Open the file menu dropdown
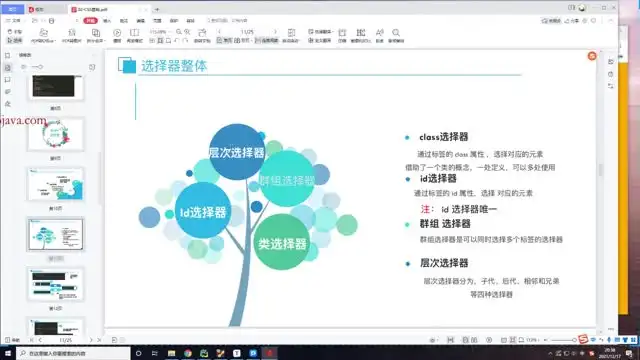Viewport: 640px width, 360px height. point(13,20)
